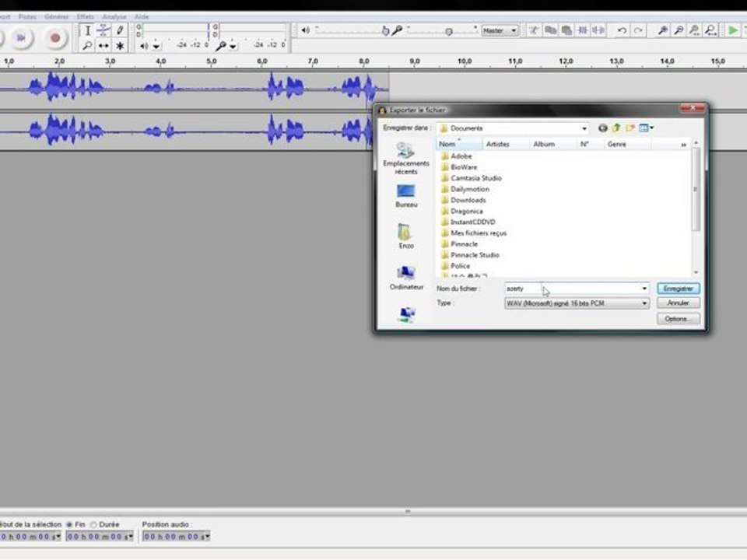Click Fit selection in window icon
This screenshot has height=560, width=747.
[695, 31]
